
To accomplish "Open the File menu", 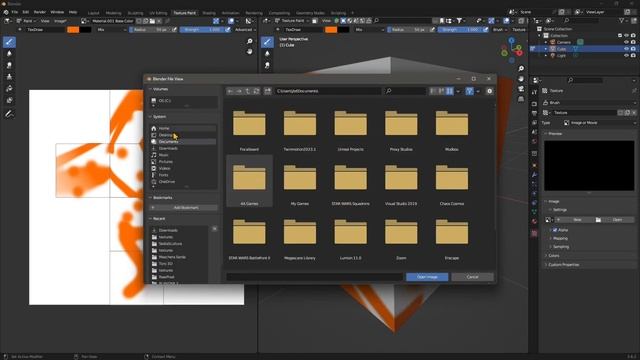I will (15, 12).
